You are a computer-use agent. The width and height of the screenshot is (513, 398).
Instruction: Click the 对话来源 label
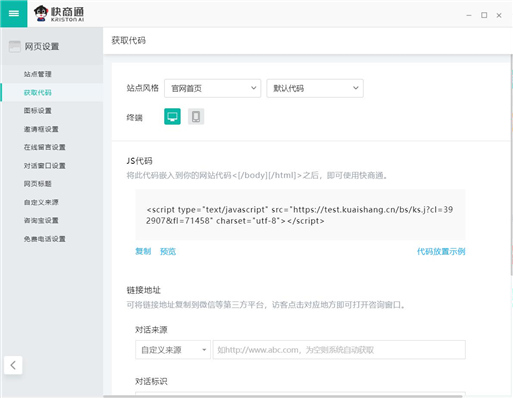click(x=151, y=330)
